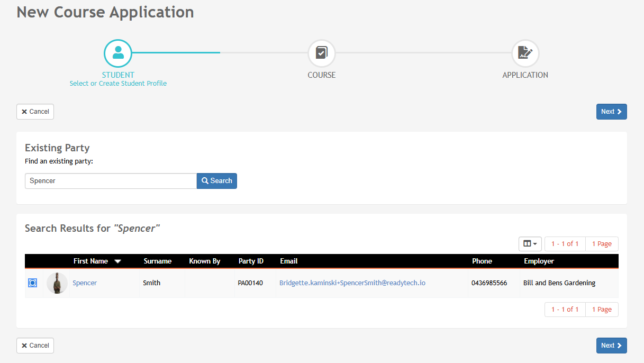Viewport: 644px width, 363px height.
Task: Click phone number 0436985566
Action: (x=489, y=283)
